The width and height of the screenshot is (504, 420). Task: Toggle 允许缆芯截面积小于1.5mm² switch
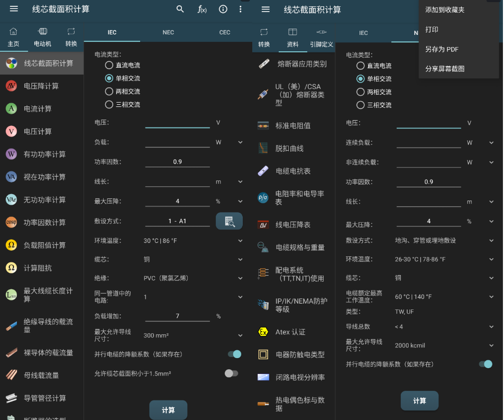tap(232, 373)
